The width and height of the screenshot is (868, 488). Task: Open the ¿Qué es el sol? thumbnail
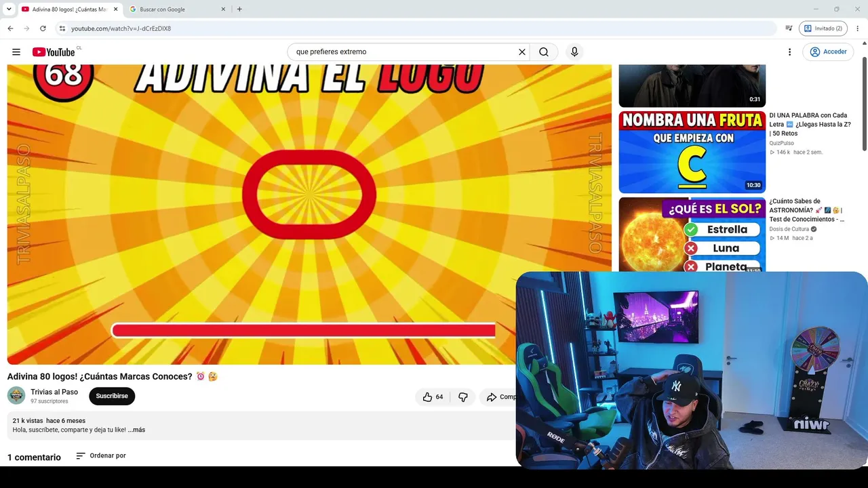tap(692, 235)
